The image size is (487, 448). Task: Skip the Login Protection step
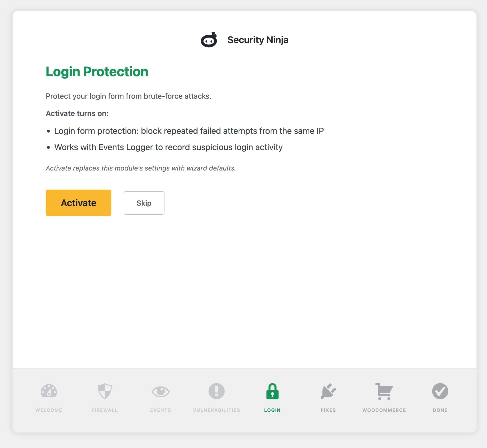[x=144, y=203]
